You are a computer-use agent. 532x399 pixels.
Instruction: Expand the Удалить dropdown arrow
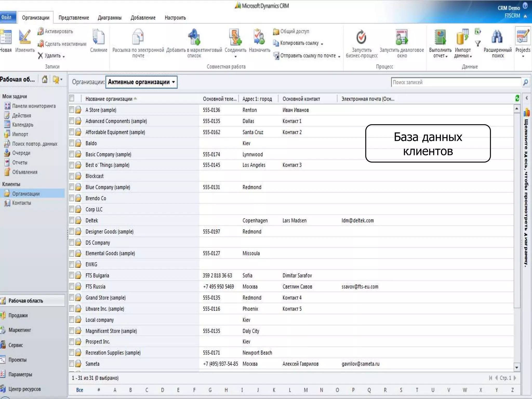[64, 57]
